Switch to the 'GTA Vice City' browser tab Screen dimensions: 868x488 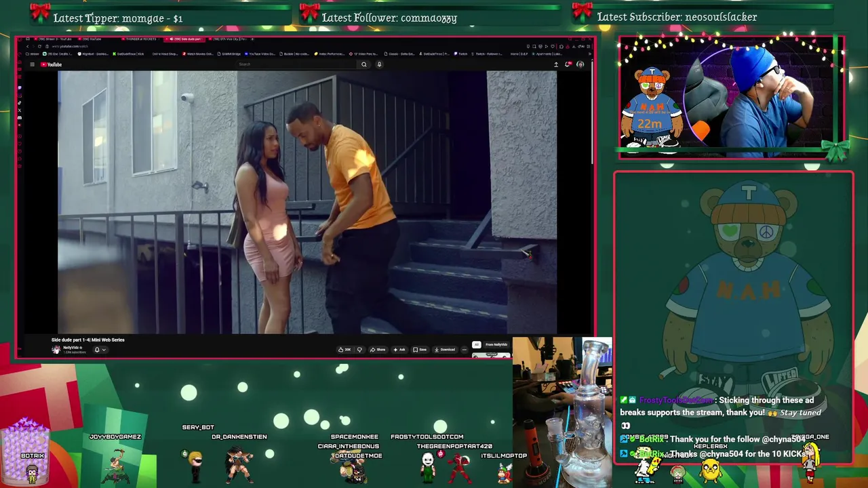(227, 39)
